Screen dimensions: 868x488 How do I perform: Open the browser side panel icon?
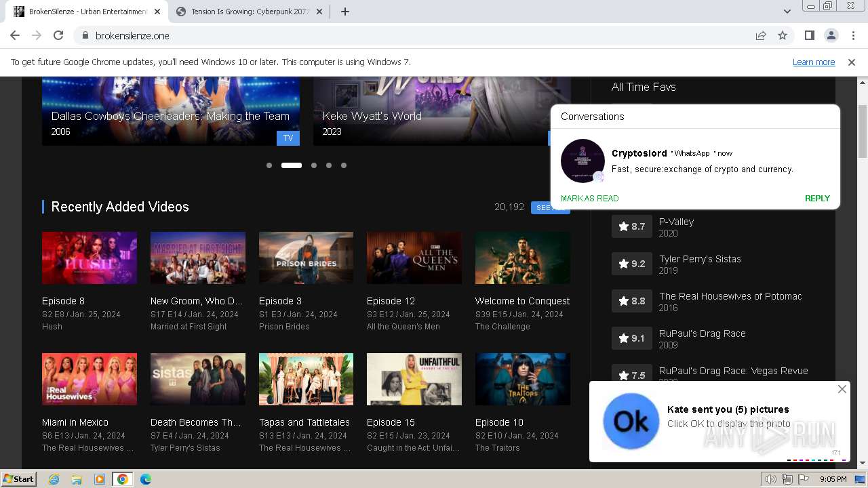[810, 36]
